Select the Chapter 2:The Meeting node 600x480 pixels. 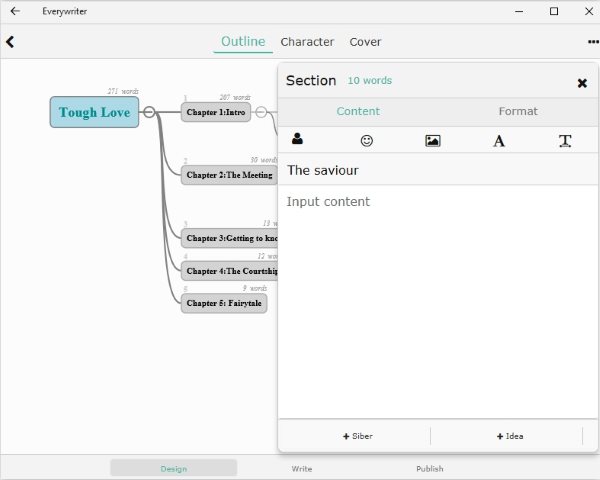tap(229, 175)
